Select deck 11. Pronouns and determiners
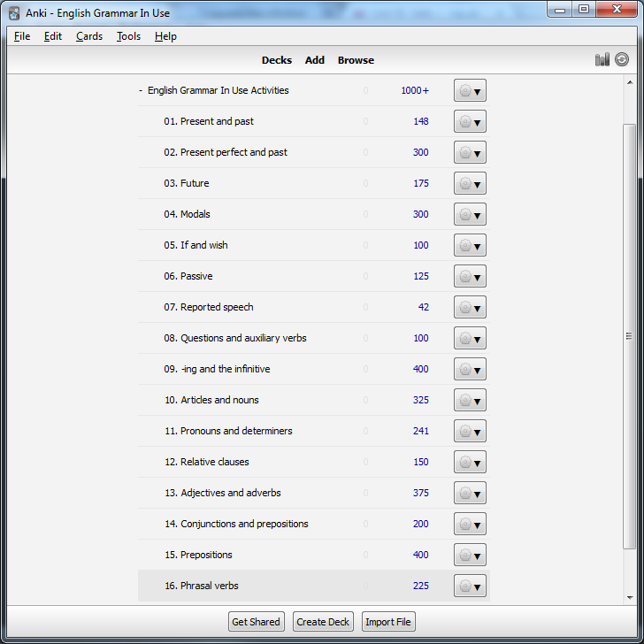Viewport: 644px width, 644px height. 228,431
